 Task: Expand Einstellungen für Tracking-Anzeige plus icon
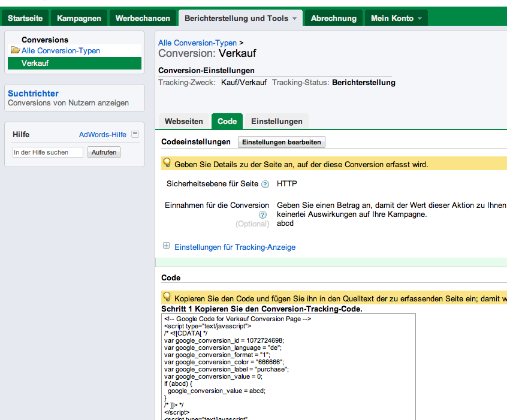(166, 246)
